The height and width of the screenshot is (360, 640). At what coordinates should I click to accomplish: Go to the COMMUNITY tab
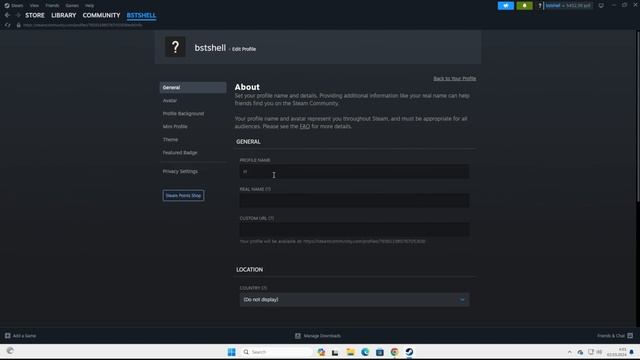click(x=101, y=15)
